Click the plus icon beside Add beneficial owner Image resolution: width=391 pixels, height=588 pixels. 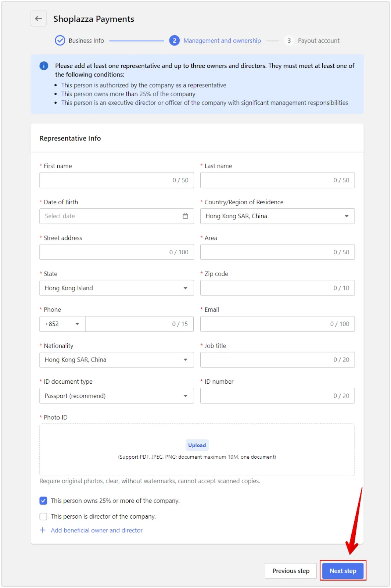click(x=43, y=530)
